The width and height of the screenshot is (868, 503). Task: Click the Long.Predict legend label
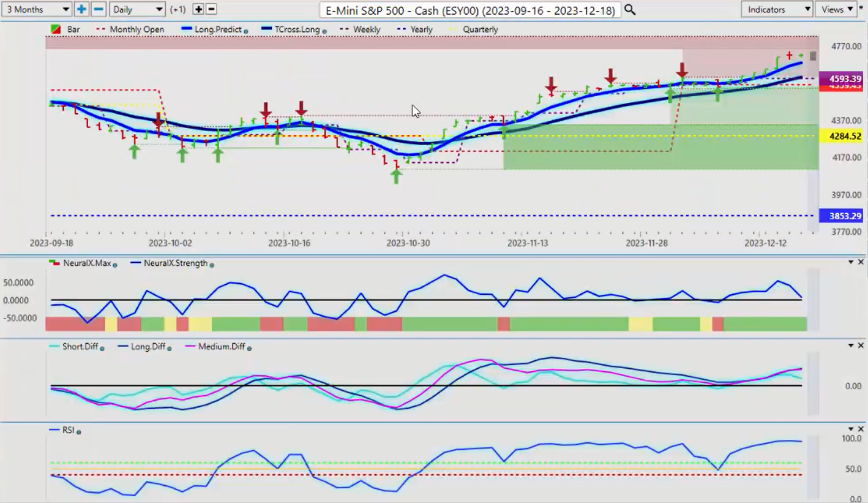coord(218,29)
